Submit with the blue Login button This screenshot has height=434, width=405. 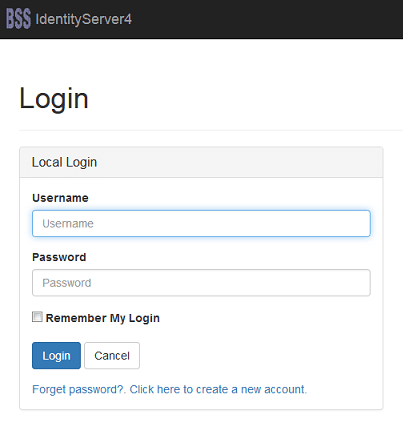pyautogui.click(x=56, y=356)
